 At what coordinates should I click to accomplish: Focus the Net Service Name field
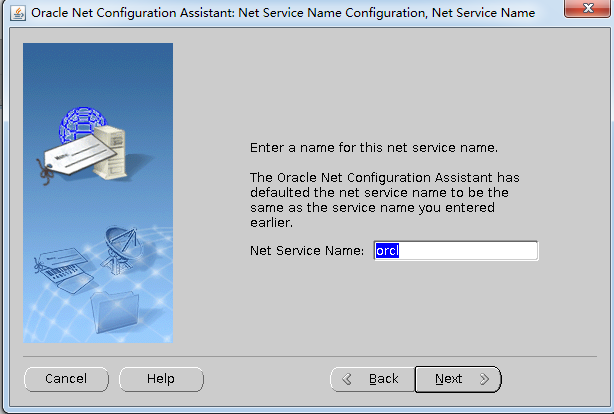tap(456, 251)
